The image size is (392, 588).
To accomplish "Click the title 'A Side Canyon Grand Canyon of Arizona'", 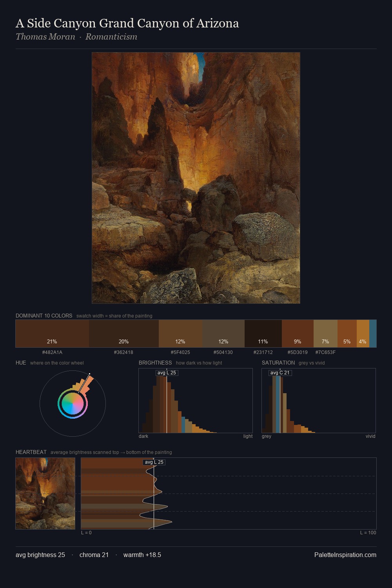I will [x=127, y=23].
